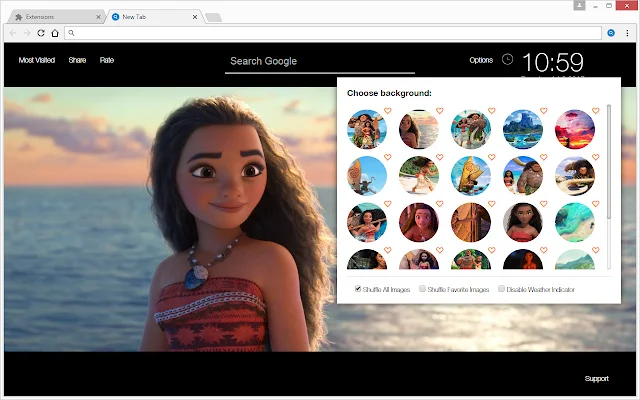The height and width of the screenshot is (400, 640).
Task: Favorite the fourth background in row two
Action: tap(544, 157)
